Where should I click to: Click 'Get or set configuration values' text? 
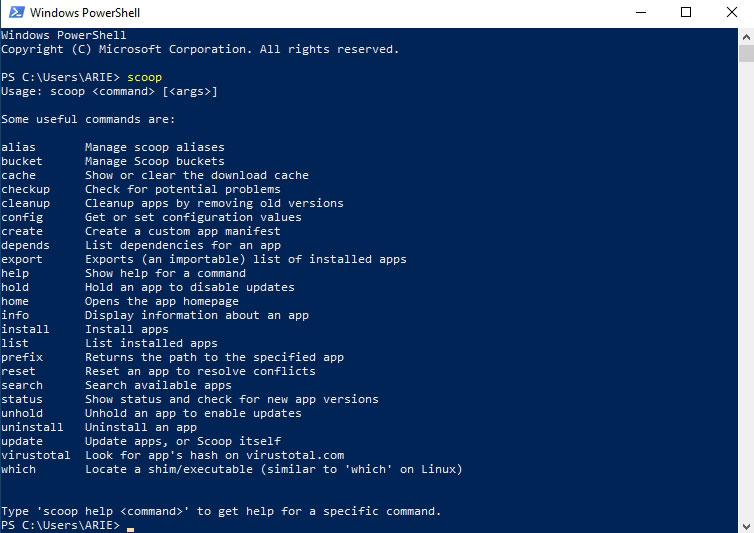point(193,217)
